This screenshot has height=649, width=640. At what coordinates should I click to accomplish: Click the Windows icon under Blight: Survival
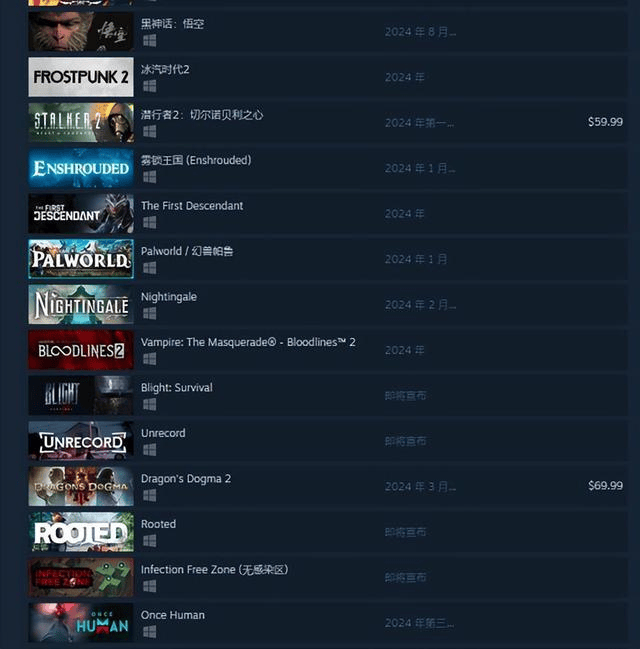coord(149,404)
